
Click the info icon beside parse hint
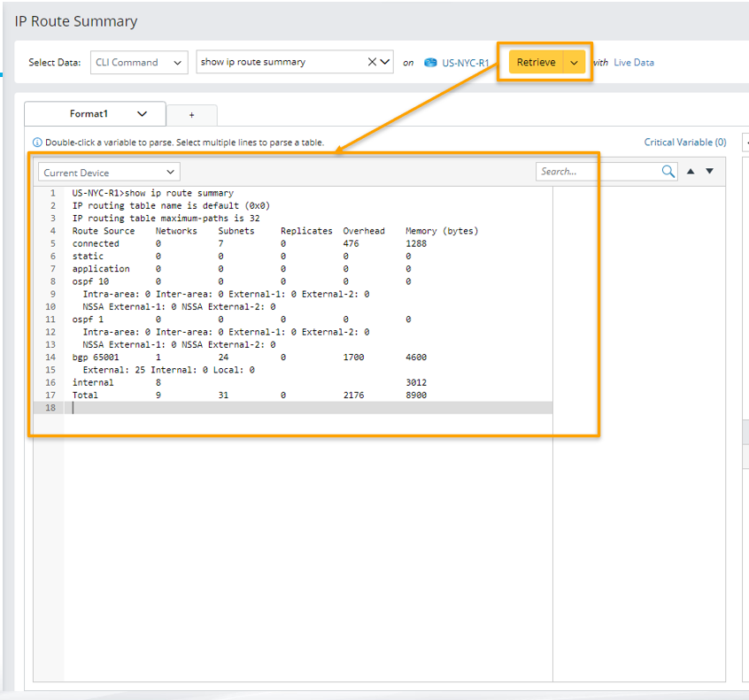[37, 142]
